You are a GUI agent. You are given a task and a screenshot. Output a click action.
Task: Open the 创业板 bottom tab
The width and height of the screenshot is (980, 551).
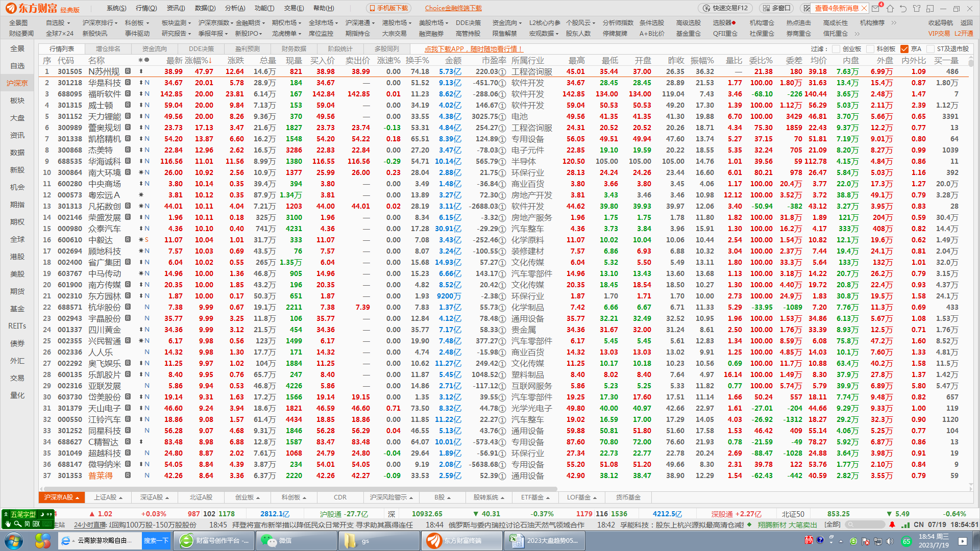click(248, 497)
